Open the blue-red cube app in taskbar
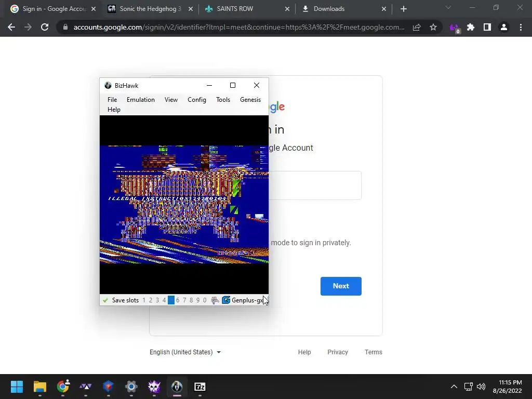Screen dimensions: 532x399 coord(108,387)
